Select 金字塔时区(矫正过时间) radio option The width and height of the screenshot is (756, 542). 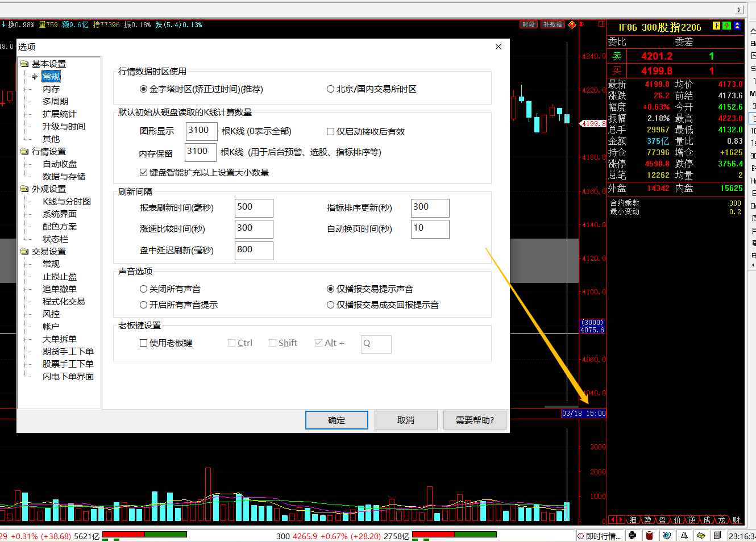tap(202, 89)
